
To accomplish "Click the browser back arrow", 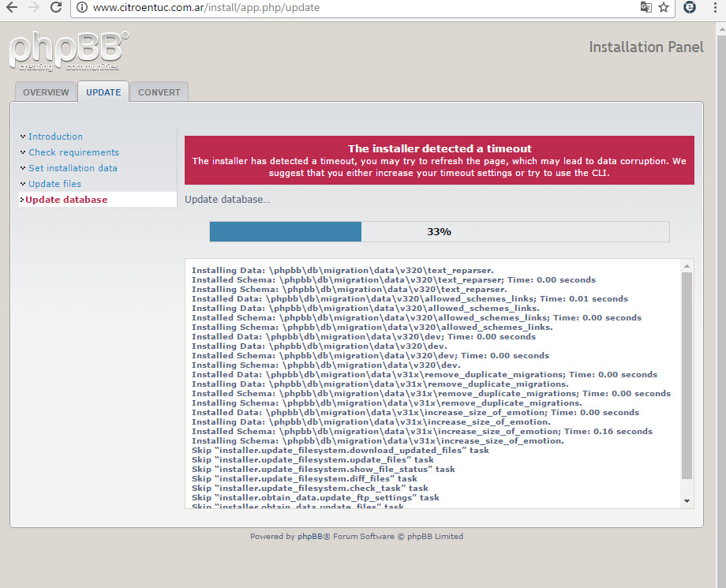I will (12, 8).
